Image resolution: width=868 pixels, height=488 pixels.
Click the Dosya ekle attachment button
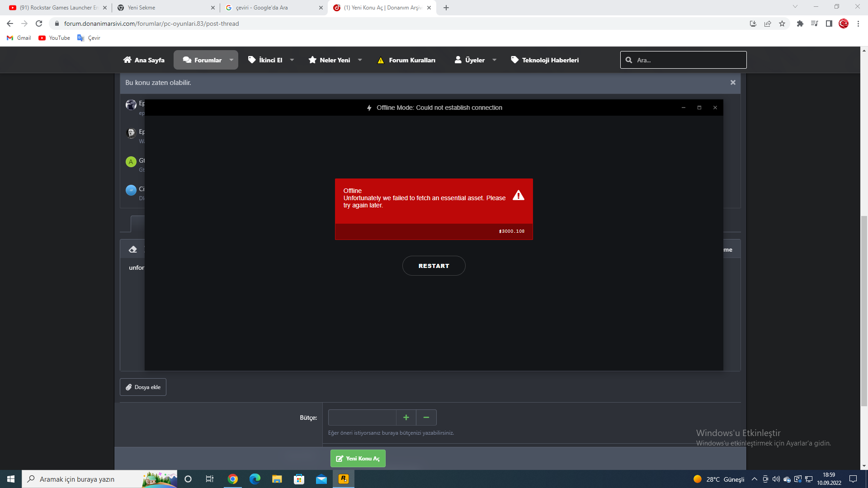[143, 387]
